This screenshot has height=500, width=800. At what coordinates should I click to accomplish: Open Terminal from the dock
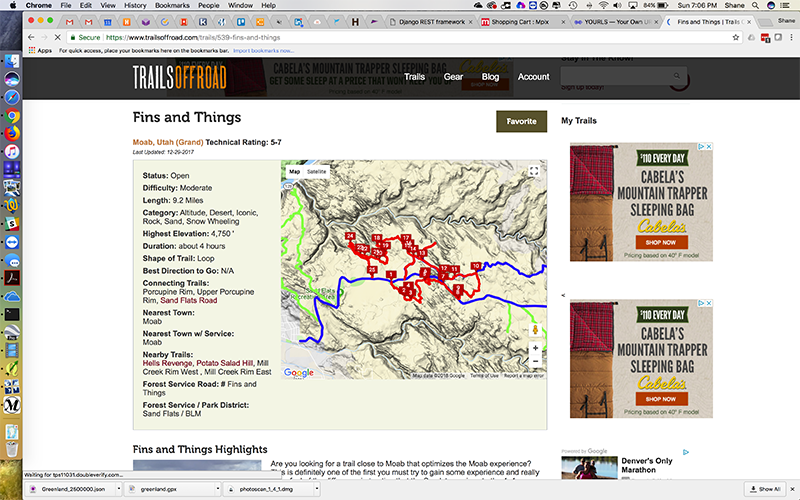pos(12,314)
